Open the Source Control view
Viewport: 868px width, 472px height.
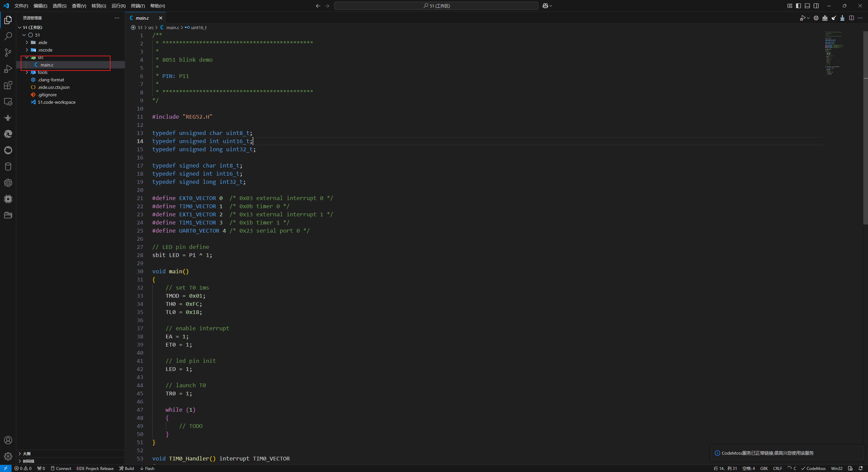(x=8, y=53)
